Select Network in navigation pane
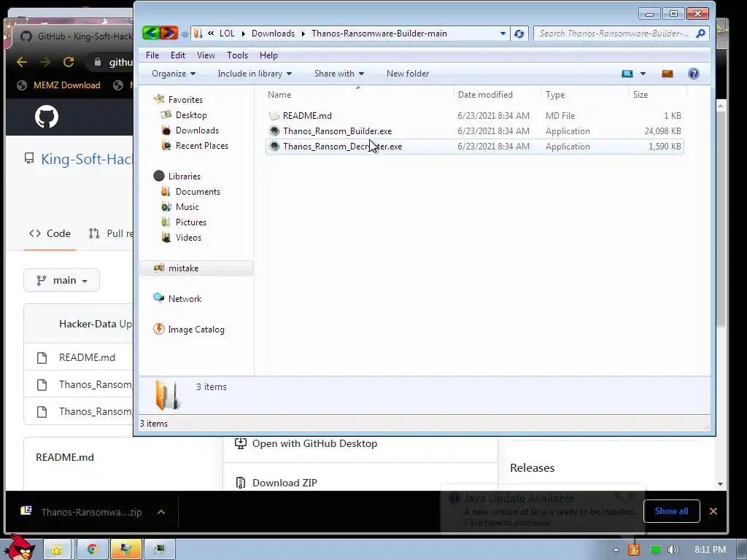The image size is (747, 560). (x=185, y=298)
